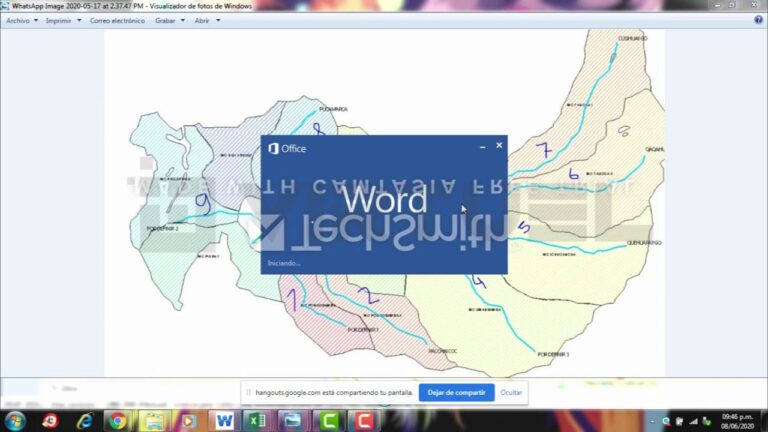The height and width of the screenshot is (432, 768).
Task: Open the Abrir menu
Action: coord(202,21)
